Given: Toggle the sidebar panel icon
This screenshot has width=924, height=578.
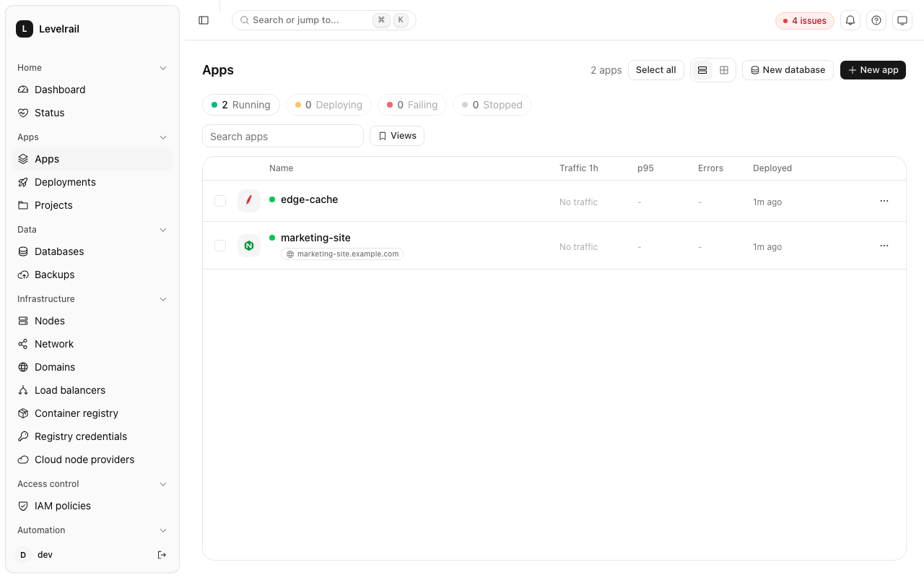Looking at the screenshot, I should point(204,20).
